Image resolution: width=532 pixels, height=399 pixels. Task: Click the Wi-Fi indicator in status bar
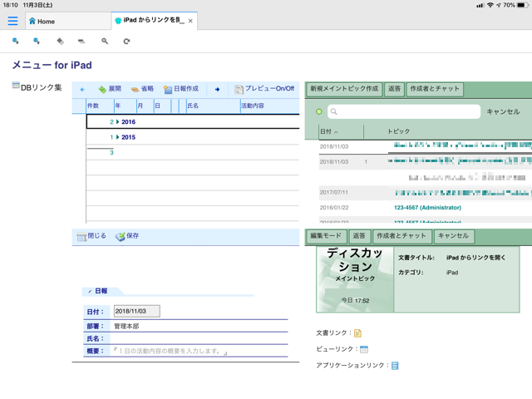(x=490, y=5)
